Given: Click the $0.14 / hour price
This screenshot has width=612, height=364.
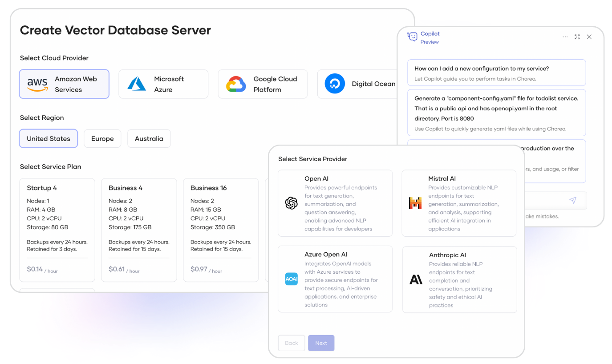Looking at the screenshot, I should [42, 269].
